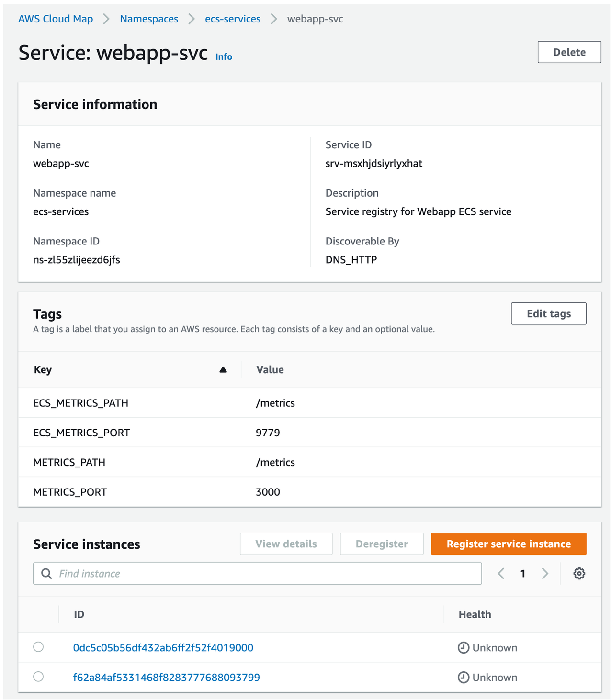611x700 pixels.
Task: Click the clock icon beside second instance's health
Action: coord(463,677)
